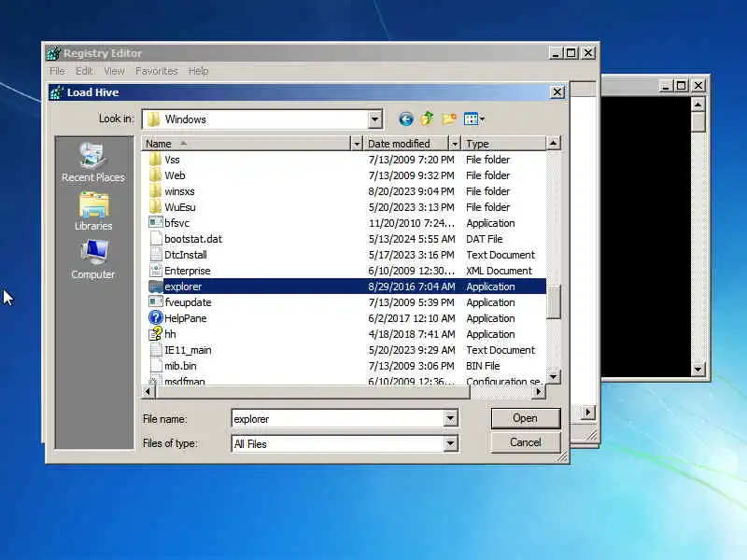Select the Web folder icon
Image resolution: width=747 pixels, height=560 pixels.
(x=155, y=175)
